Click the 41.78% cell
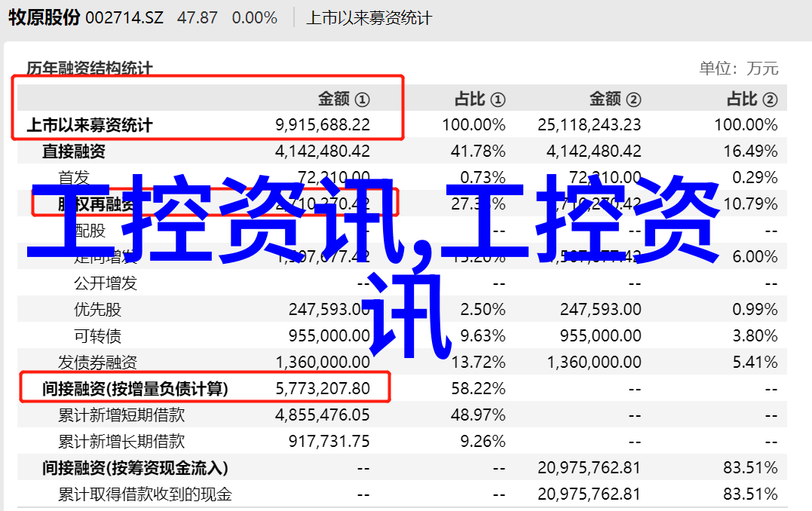Viewport: 812px width, 511px height. [x=478, y=151]
